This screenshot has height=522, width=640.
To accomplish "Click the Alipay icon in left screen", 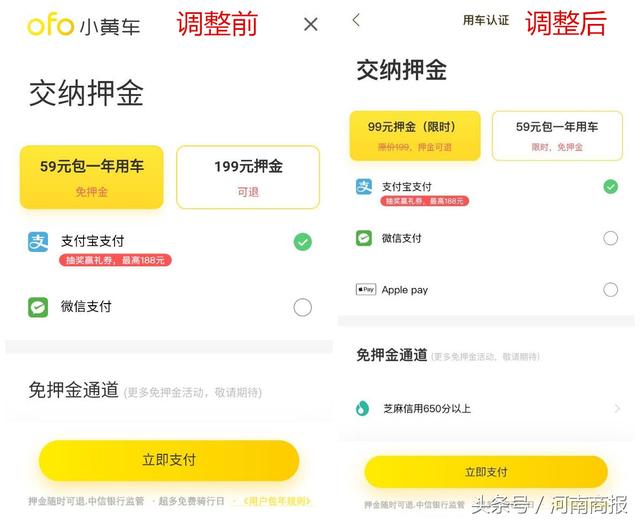I will point(38,242).
